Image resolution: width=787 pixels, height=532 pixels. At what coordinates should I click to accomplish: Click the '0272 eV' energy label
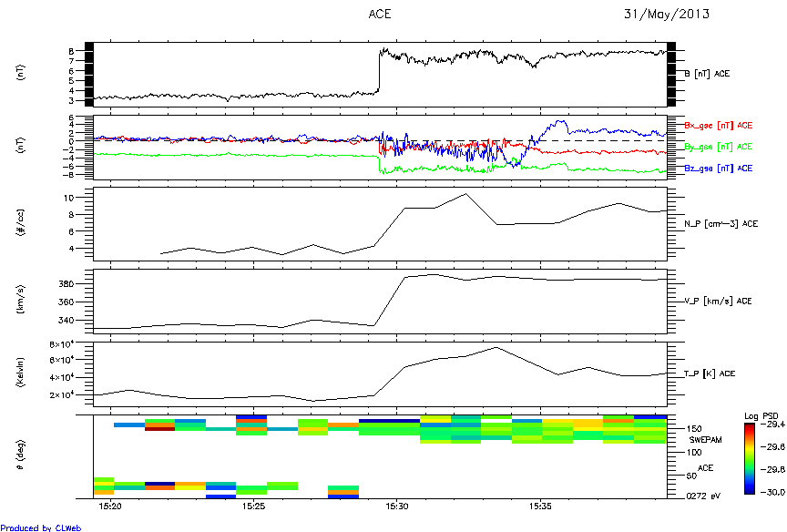coord(704,496)
